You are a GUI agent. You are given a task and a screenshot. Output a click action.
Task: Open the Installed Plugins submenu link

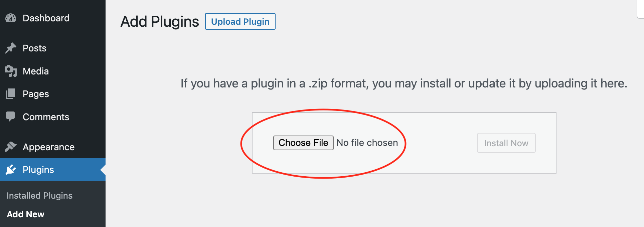[x=39, y=195]
